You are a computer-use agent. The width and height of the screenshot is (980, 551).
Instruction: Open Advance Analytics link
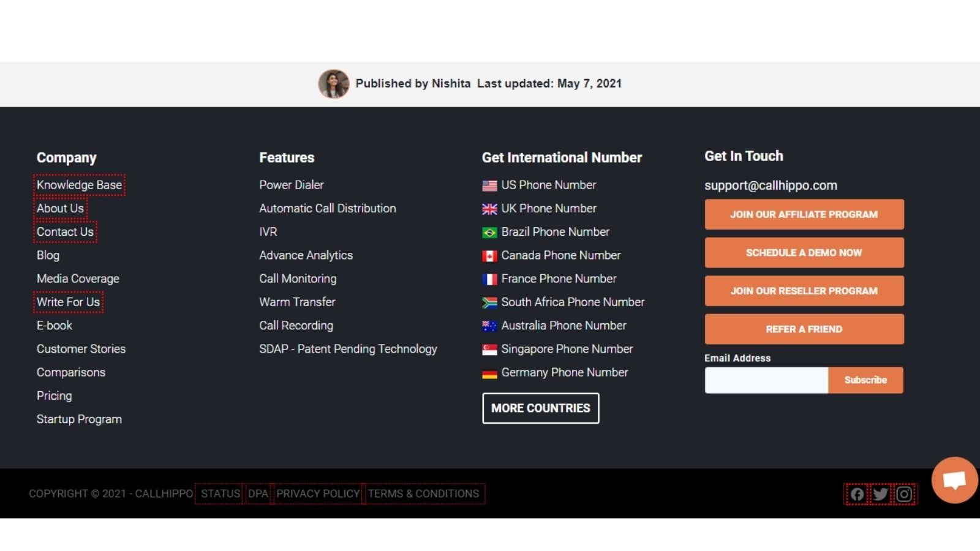tap(306, 255)
